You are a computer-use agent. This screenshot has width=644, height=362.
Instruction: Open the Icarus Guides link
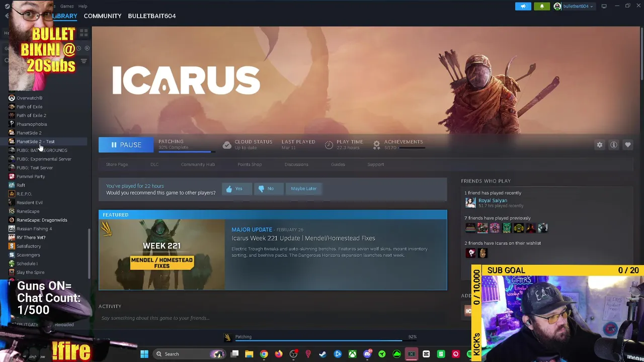click(338, 164)
